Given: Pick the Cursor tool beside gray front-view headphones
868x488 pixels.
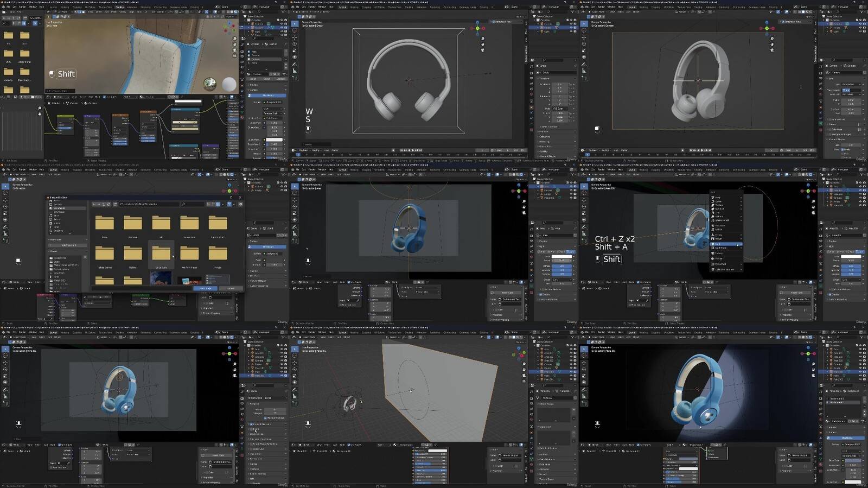Looking at the screenshot, I should tap(295, 30).
